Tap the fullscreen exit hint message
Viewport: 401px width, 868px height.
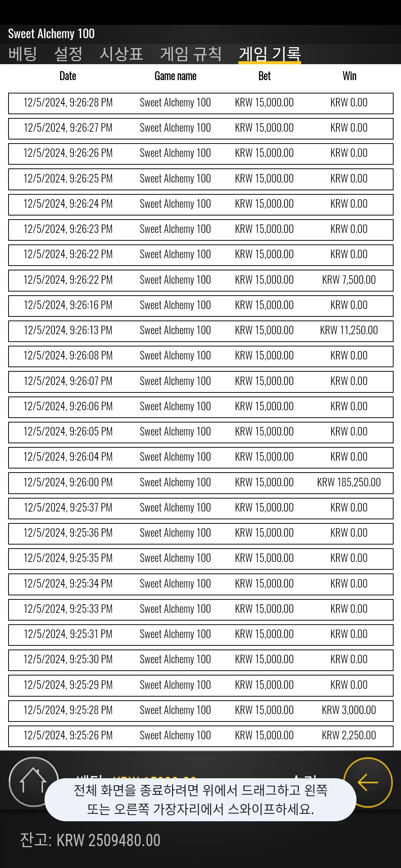point(200,799)
